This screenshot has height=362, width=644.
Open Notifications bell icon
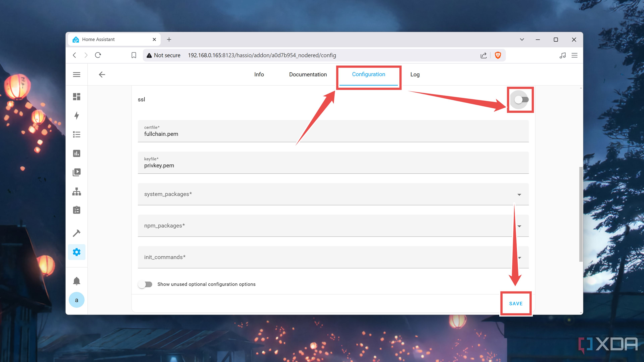[77, 281]
